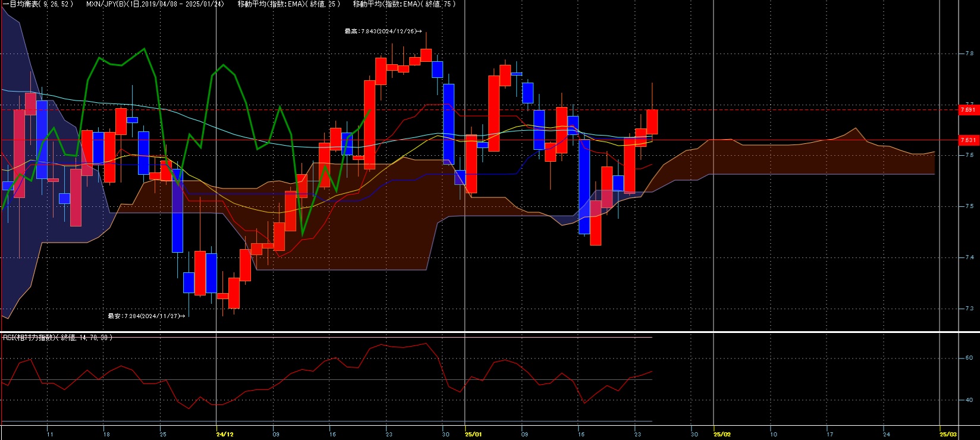
Task: Select the MXN/JPY(B) symbol and date range header
Action: pos(155,4)
